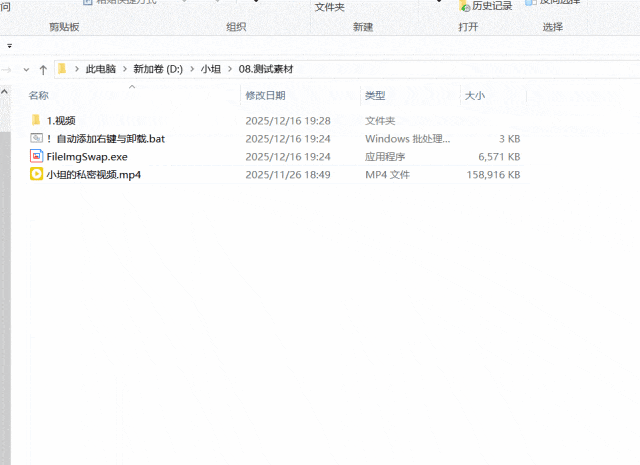Screen dimensions: 640x465
Task: Go to 新加卷 (D:) in breadcrumb path
Action: click(157, 69)
